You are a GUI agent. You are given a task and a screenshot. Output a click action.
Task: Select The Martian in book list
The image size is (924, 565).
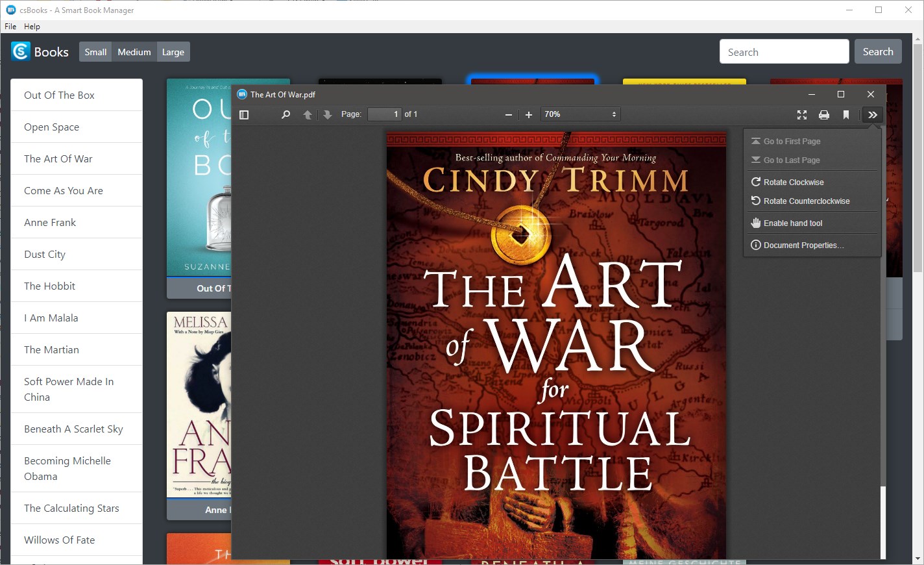77,350
